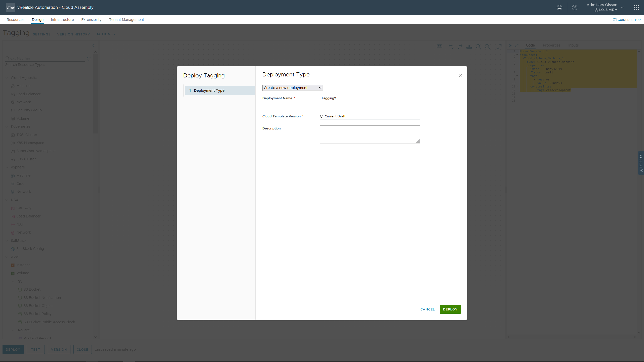This screenshot has height=362, width=644.
Task: Collapse the S3 subgroup
Action: pos(14,281)
